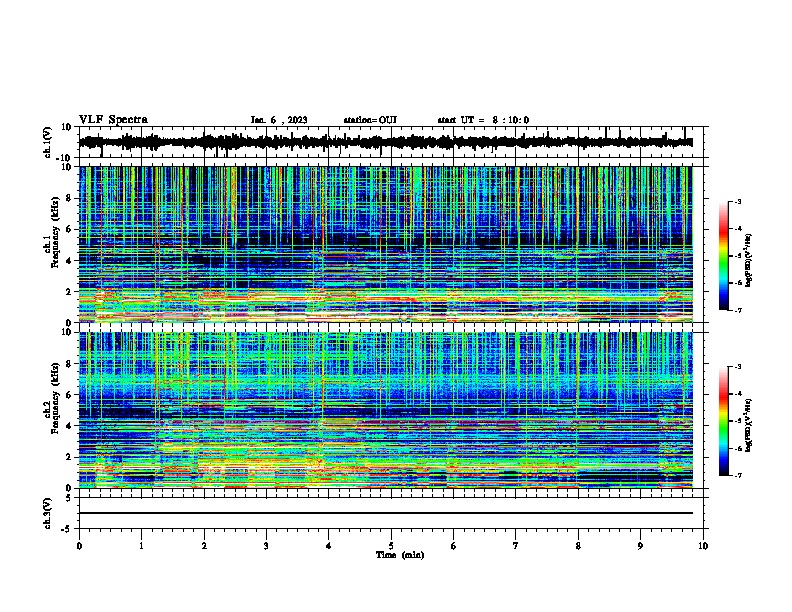Click the "4" kHz tick on ch.2 spectrogram axis
Image resolution: width=792 pixels, height=612 pixels.
point(69,426)
